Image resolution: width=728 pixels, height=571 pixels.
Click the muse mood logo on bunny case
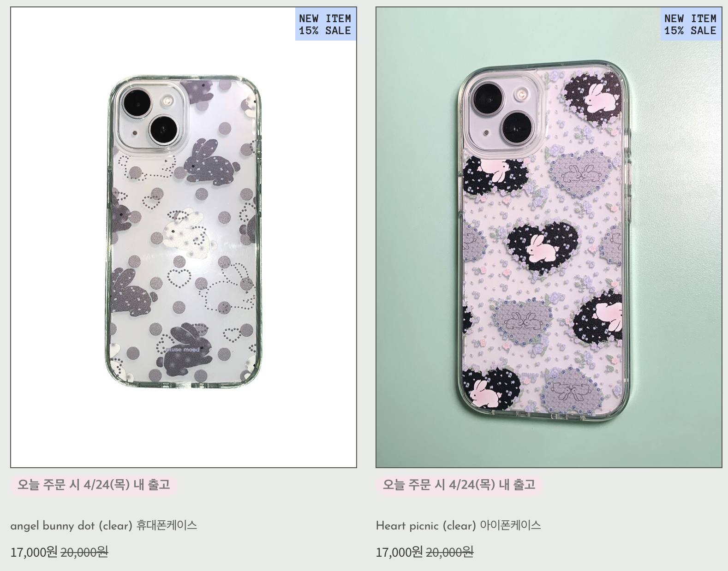(183, 350)
